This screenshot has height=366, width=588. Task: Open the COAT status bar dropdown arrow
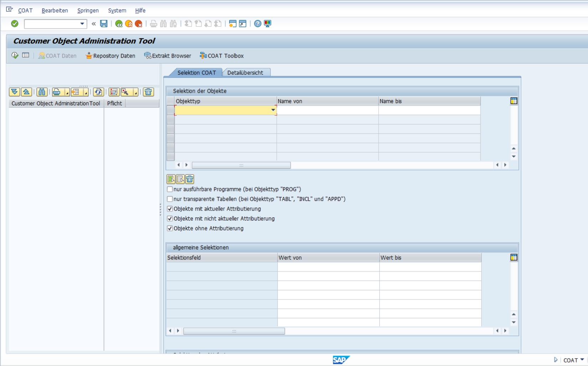click(582, 360)
